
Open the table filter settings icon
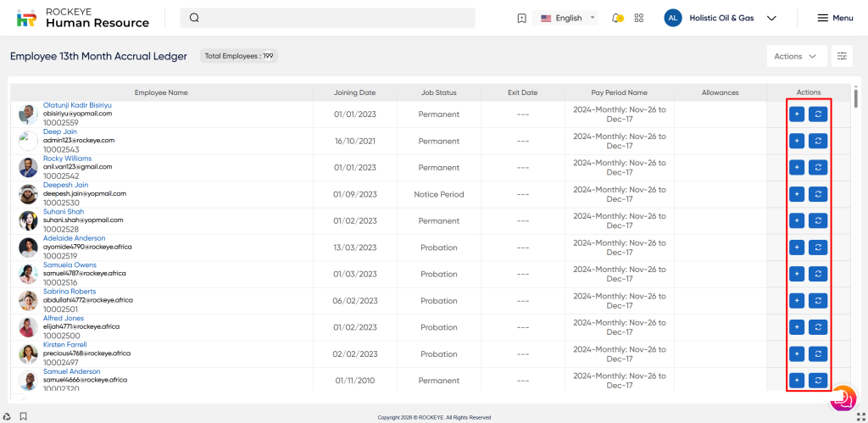(842, 56)
